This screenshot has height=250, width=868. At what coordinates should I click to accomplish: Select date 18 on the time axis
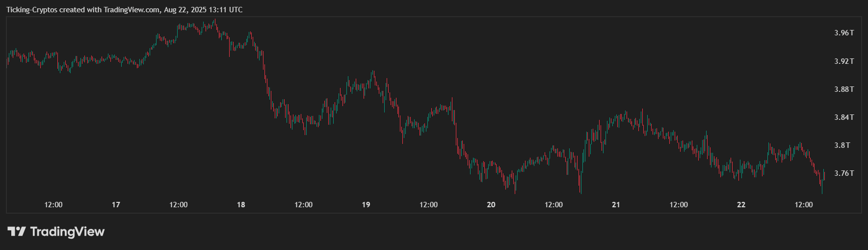[x=241, y=205]
